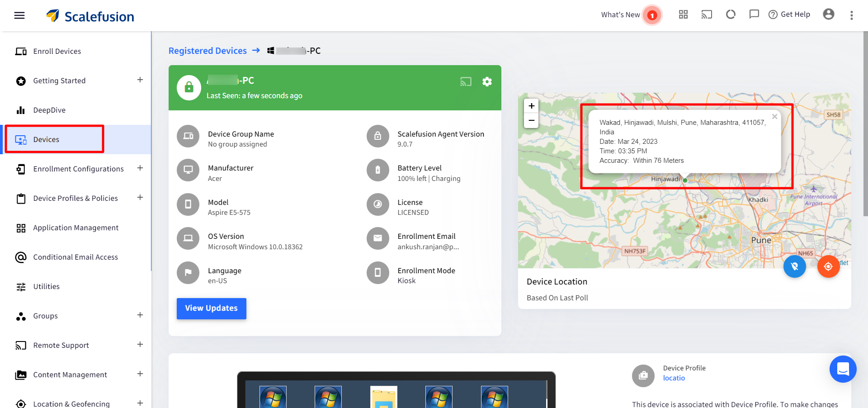Click the OS Version laptop icon
868x408 pixels.
tap(188, 238)
